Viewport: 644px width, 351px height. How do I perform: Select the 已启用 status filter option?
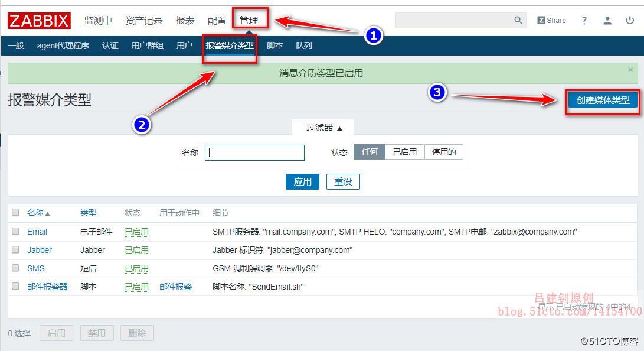tap(404, 152)
